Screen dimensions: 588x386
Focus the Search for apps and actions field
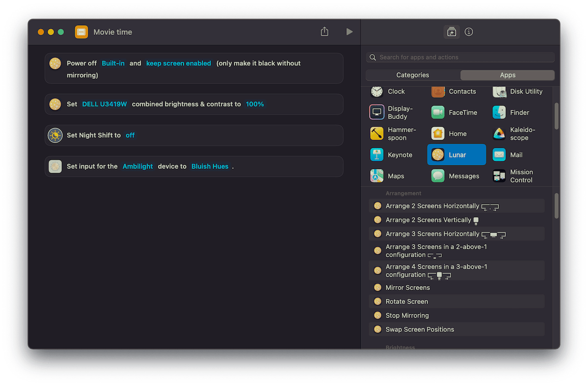(x=460, y=57)
